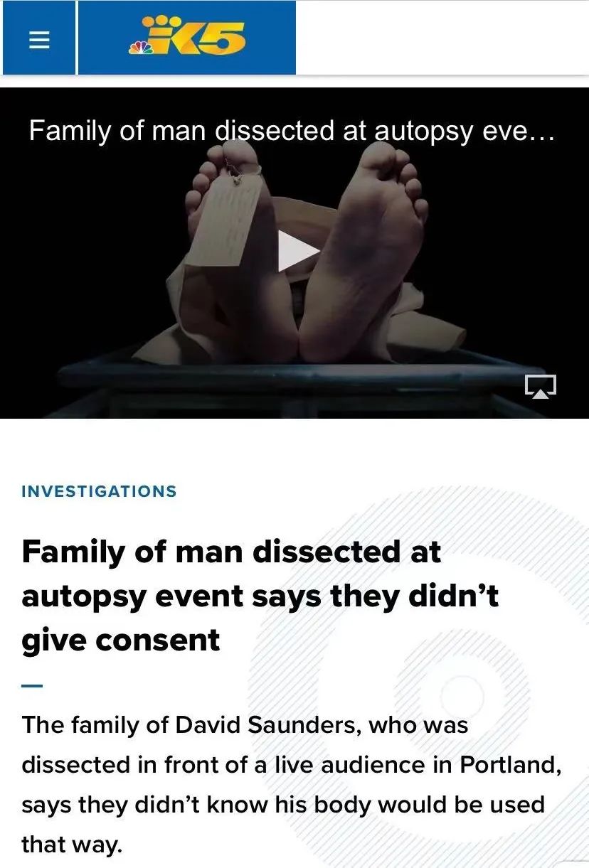The image size is (589, 868).
Task: Click the headline about autopsy consent
Action: 260,596
